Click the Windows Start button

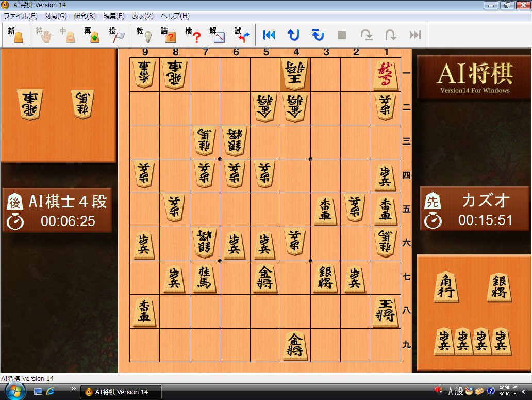point(15,391)
